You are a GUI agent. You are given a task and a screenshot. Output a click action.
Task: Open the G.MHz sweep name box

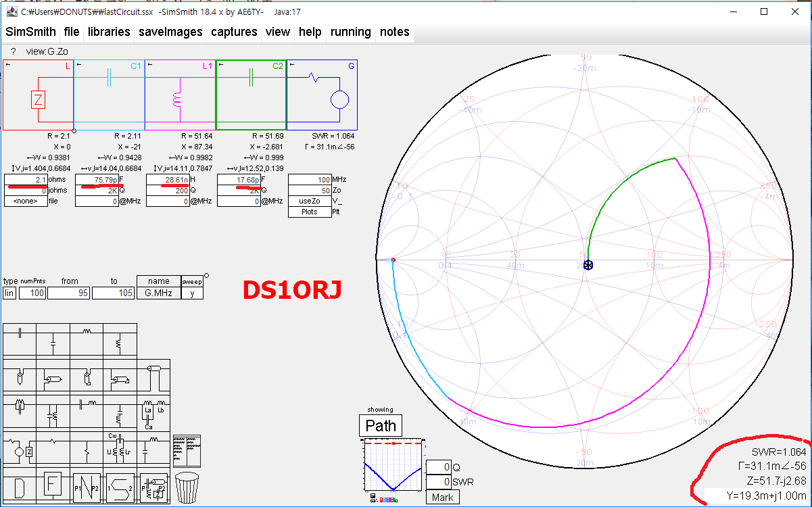159,293
